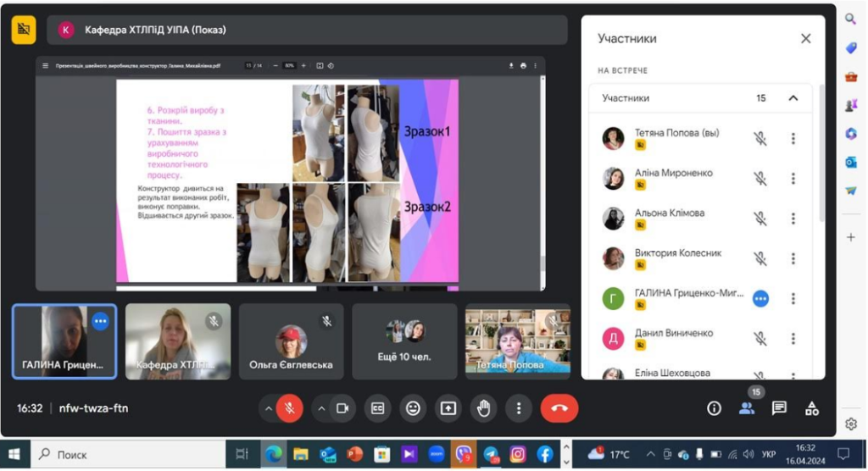The width and height of the screenshot is (868, 471).
Task: Click the PDF fit-to-page button
Action: tap(320, 65)
